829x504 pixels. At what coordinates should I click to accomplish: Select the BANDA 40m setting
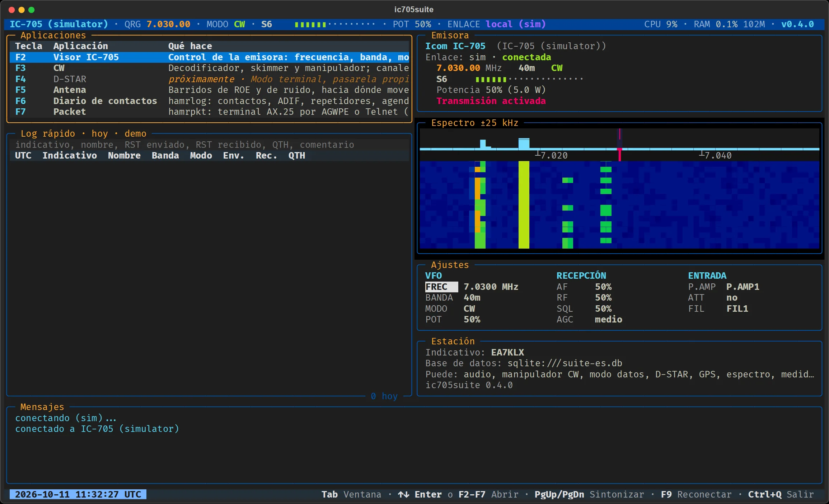tap(453, 298)
